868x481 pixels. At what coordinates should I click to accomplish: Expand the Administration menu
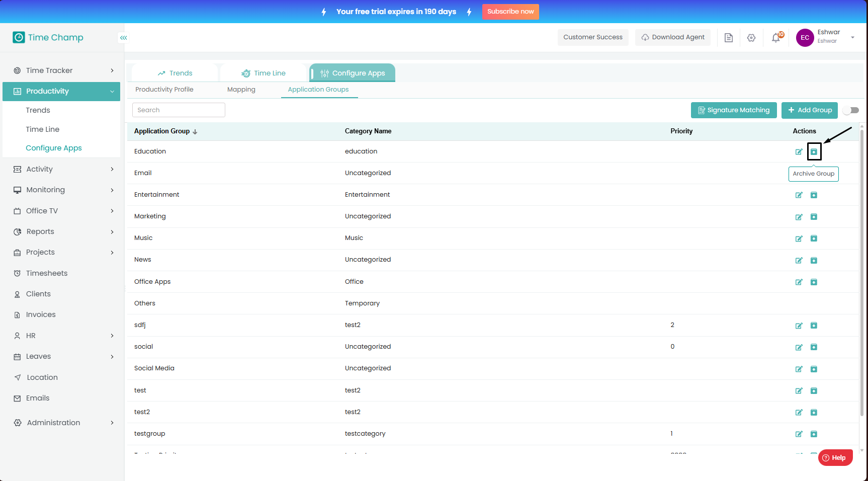point(61,423)
